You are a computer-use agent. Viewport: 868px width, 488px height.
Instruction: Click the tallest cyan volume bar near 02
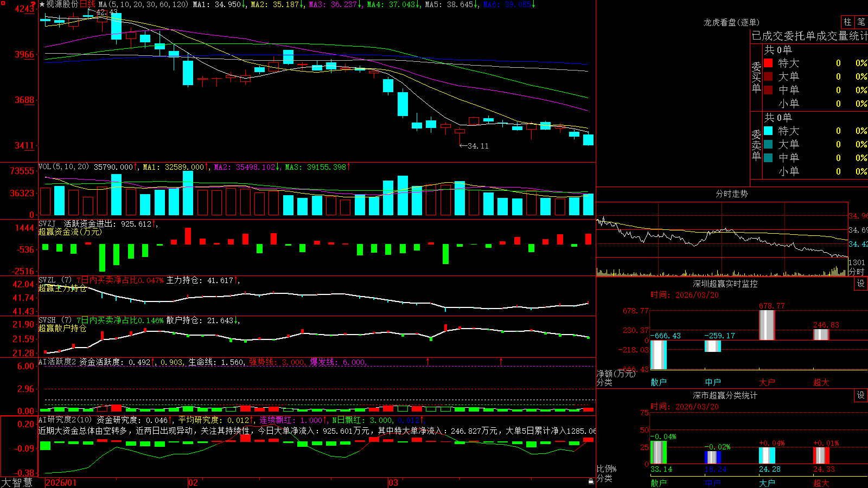click(x=188, y=193)
